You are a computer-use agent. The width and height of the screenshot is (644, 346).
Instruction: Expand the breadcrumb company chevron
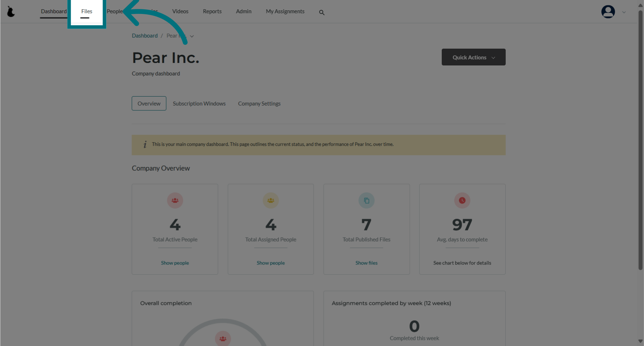pyautogui.click(x=192, y=36)
